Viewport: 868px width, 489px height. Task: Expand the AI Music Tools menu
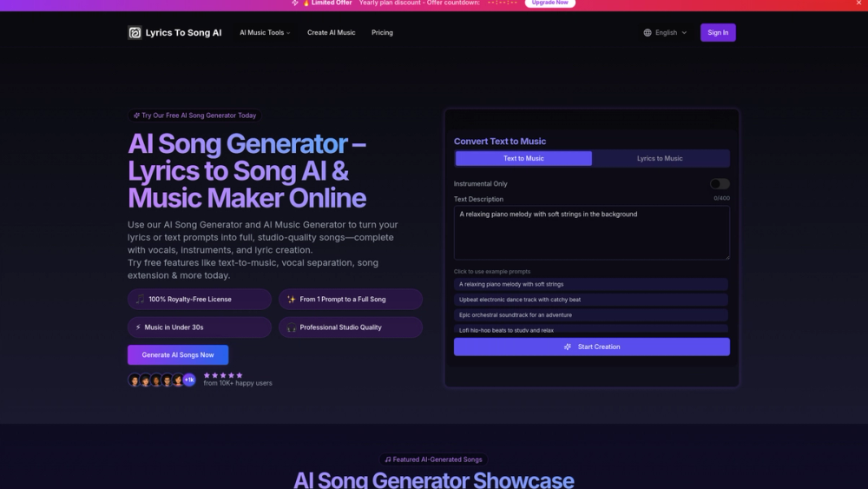click(265, 33)
